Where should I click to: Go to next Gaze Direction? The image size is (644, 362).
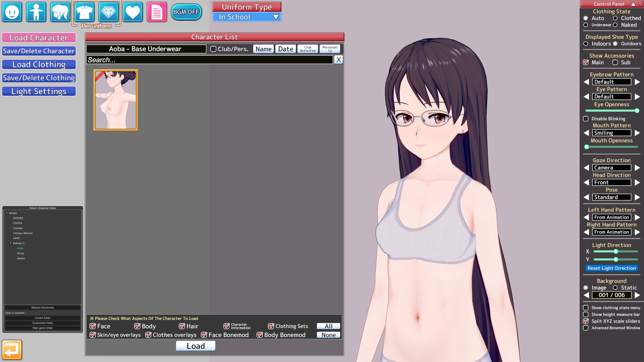637,168
